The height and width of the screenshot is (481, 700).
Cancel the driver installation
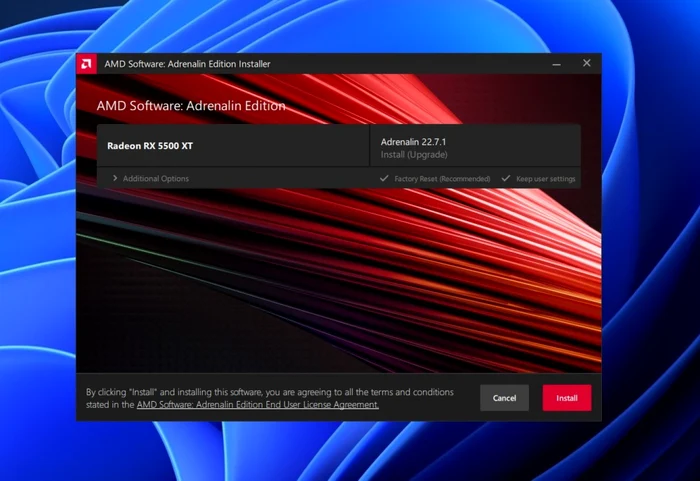pos(504,398)
